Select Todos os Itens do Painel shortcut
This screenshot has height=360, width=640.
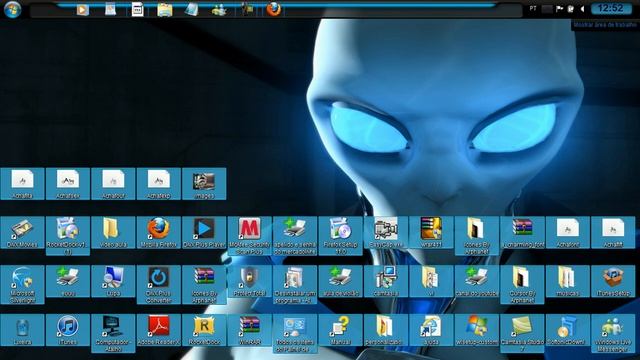coord(295,333)
